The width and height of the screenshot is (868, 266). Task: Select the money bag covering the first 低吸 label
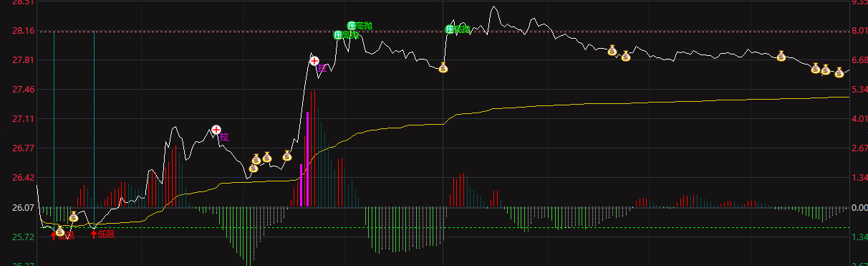coord(60,230)
